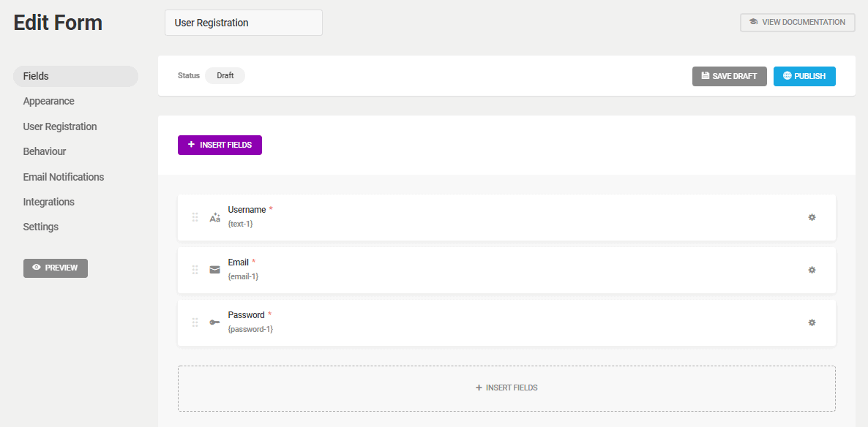Viewport: 868px width, 427px height.
Task: Open the Appearance section
Action: click(x=49, y=101)
